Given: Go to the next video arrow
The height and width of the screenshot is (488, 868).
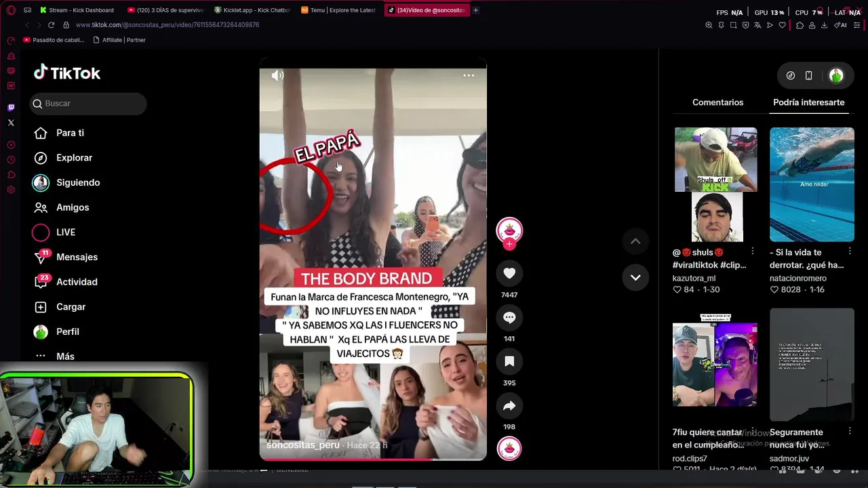Looking at the screenshot, I should [635, 277].
